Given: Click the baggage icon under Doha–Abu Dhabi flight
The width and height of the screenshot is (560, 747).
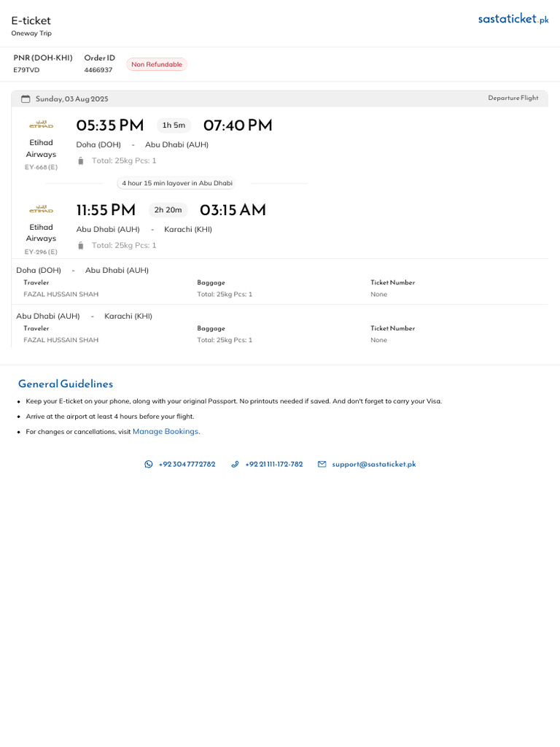Looking at the screenshot, I should coord(81,160).
